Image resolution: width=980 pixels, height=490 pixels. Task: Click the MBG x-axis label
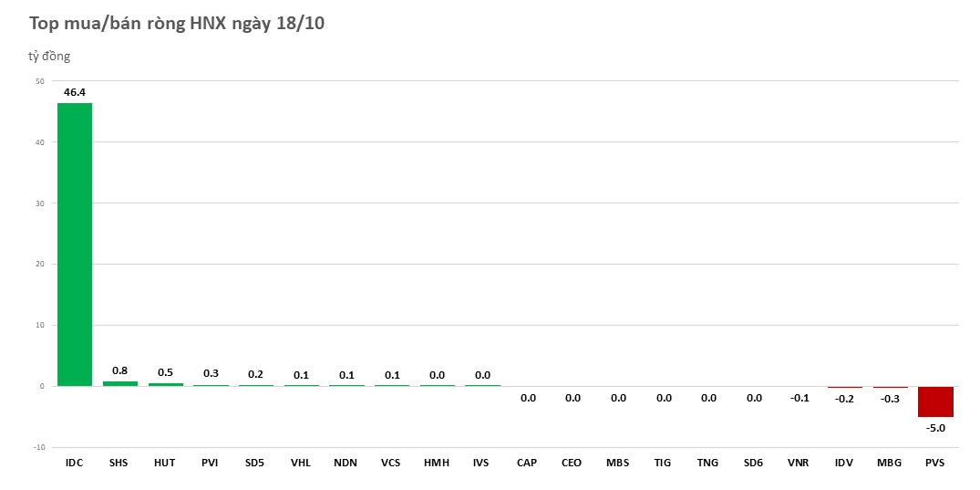coord(890,464)
